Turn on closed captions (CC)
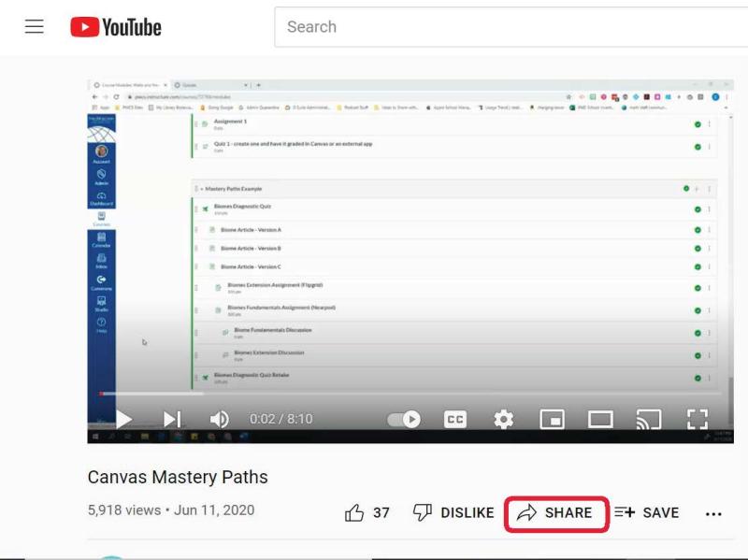748x560 pixels. 455,419
